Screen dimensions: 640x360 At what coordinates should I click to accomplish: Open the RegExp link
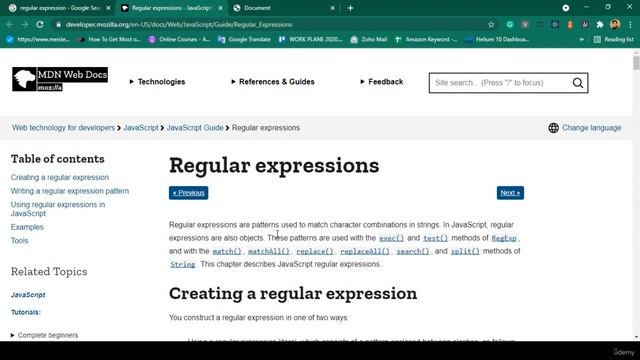point(504,238)
